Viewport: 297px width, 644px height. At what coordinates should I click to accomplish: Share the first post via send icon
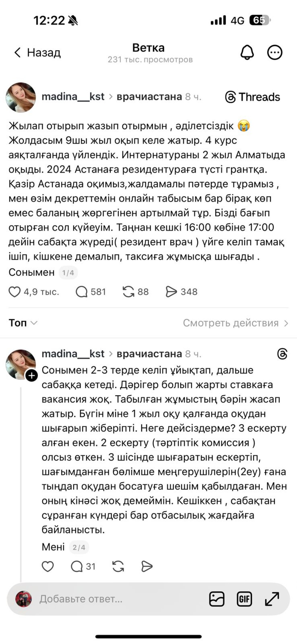tap(171, 292)
